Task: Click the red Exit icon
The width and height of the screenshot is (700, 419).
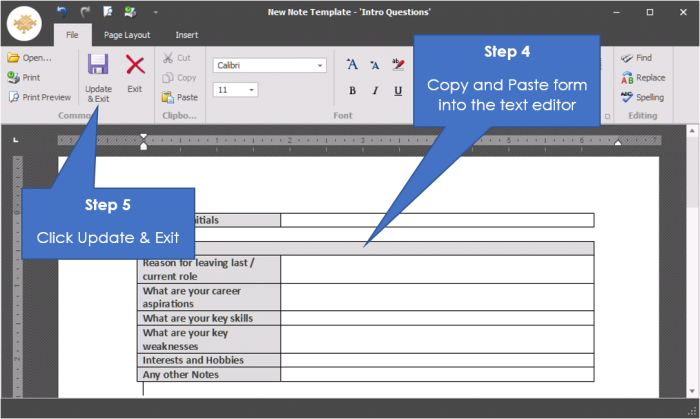Action: pos(134,66)
